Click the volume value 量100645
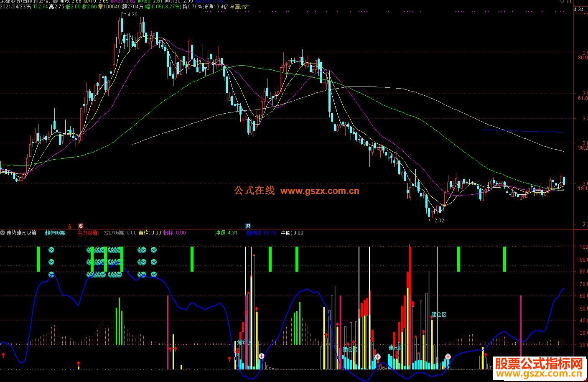Viewport: 588px width, 382px height. 109,7
